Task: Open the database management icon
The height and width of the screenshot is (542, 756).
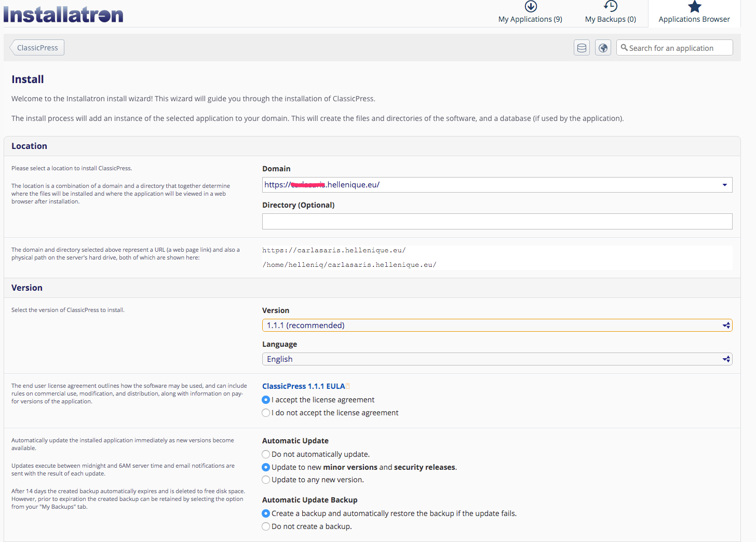Action: click(x=582, y=47)
